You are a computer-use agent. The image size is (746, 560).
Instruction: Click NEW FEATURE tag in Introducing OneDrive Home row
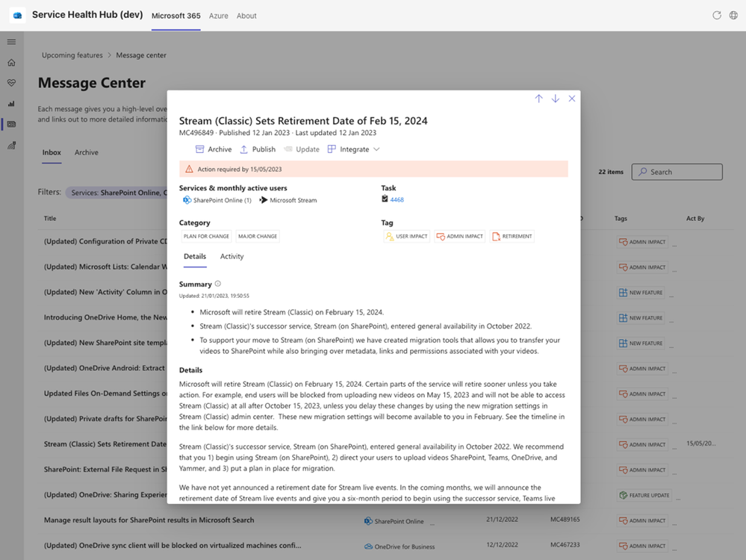(x=641, y=318)
